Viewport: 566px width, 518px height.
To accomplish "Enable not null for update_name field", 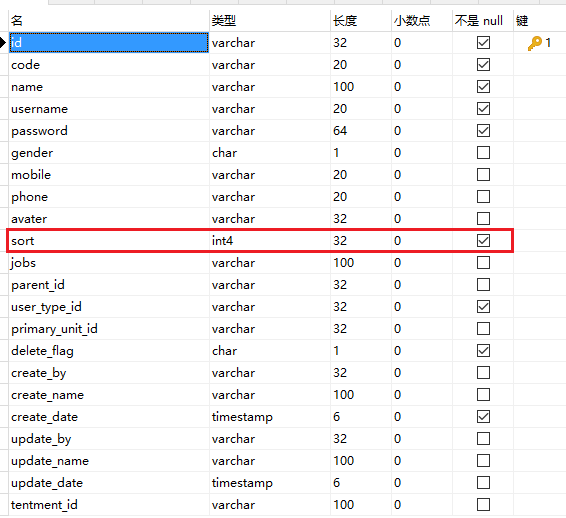I will pyautogui.click(x=483, y=461).
